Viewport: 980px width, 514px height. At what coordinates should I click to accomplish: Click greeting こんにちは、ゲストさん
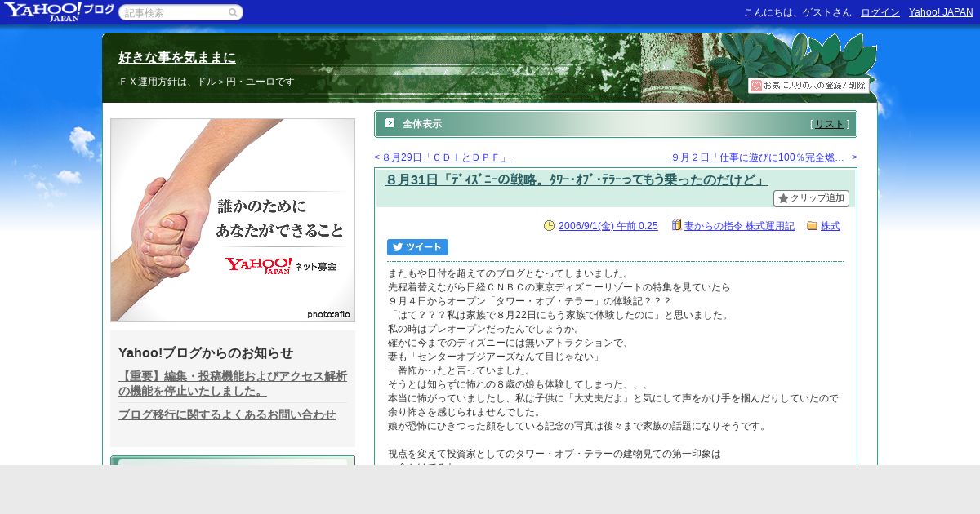(798, 12)
